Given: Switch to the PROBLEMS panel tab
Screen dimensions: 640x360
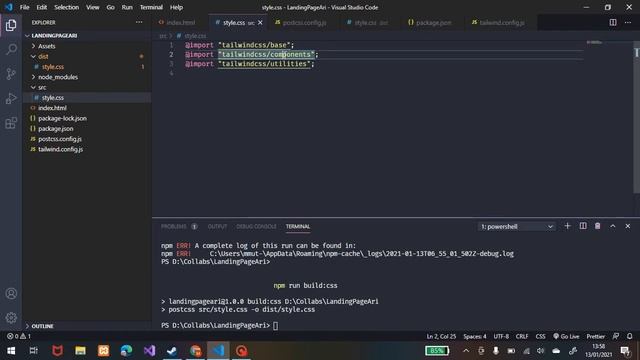Looking at the screenshot, I should pyautogui.click(x=178, y=227).
